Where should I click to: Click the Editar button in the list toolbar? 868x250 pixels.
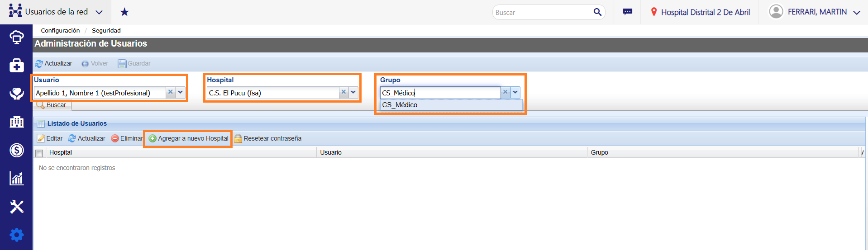[x=50, y=138]
